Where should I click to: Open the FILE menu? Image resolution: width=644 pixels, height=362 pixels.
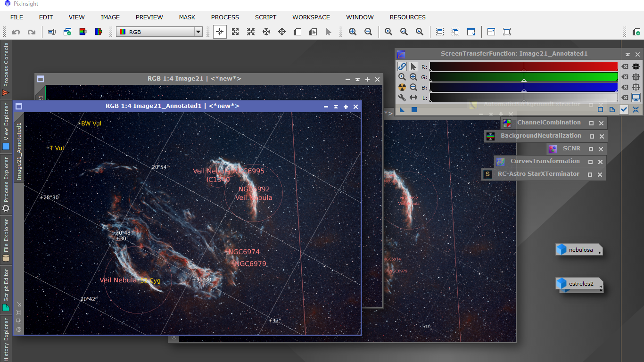click(17, 17)
